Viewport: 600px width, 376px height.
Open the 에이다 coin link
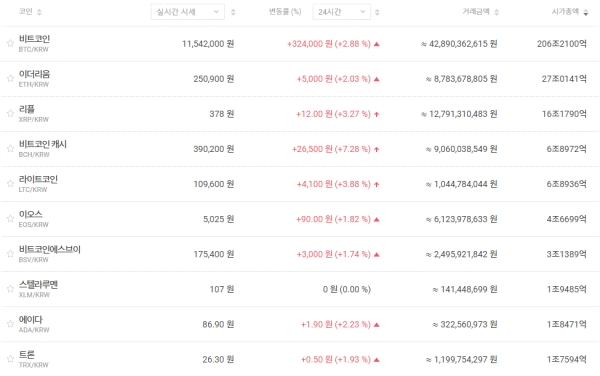31,319
